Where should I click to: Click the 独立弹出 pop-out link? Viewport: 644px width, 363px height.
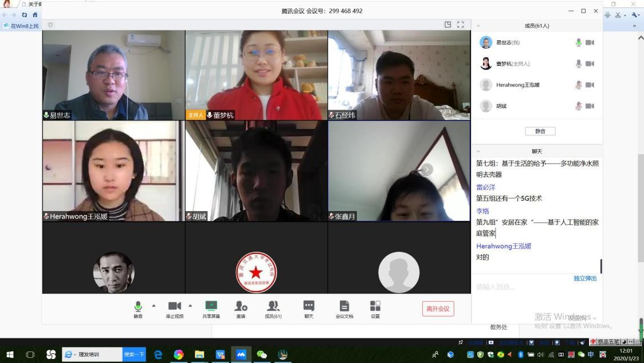585,278
